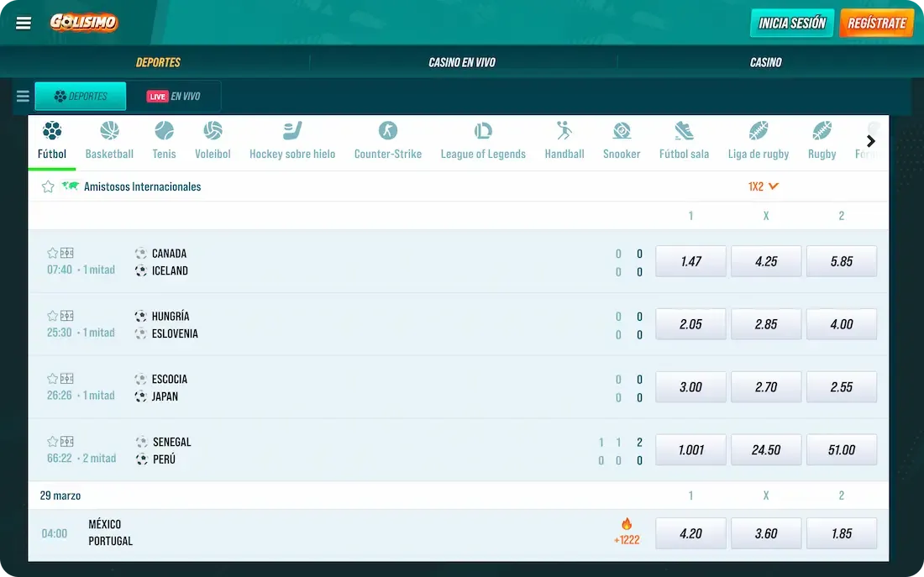Click the Regístrate button
The image size is (924, 577).
click(x=877, y=23)
